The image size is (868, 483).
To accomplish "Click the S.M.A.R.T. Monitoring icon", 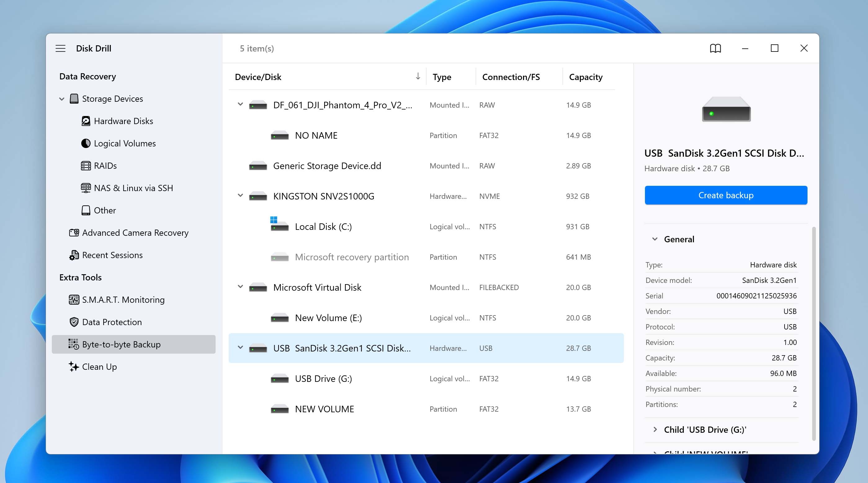I will click(x=74, y=300).
